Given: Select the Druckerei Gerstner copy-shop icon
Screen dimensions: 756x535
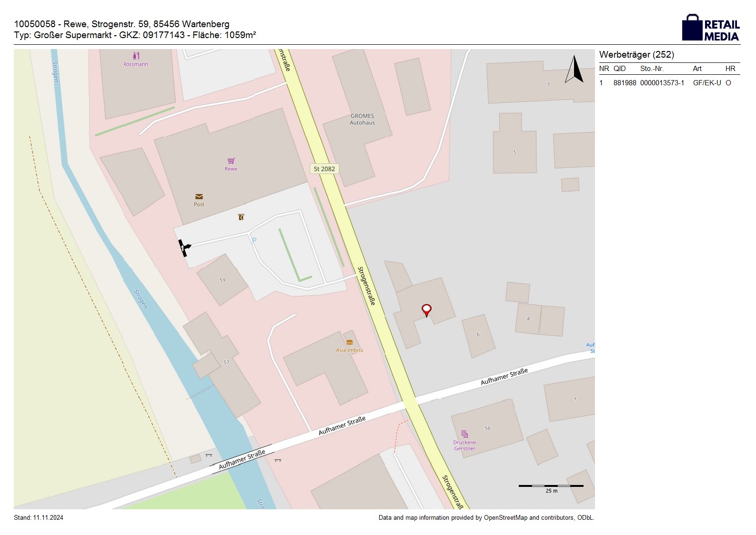Looking at the screenshot, I should [464, 434].
